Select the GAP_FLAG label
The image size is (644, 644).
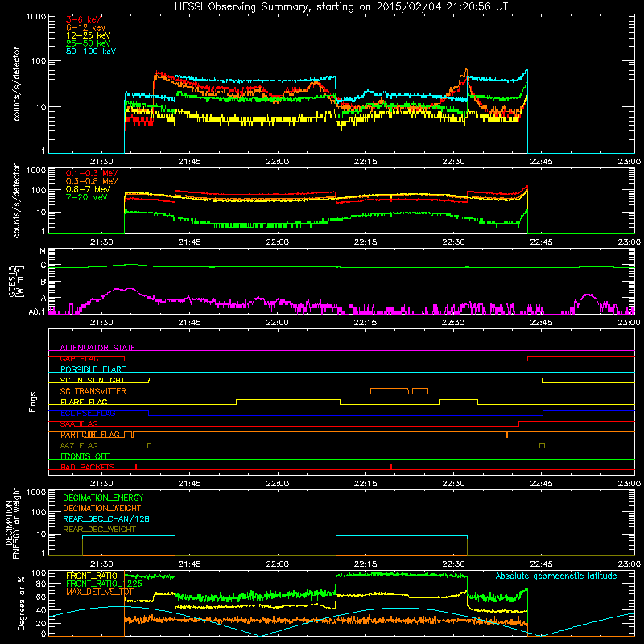[79, 358]
